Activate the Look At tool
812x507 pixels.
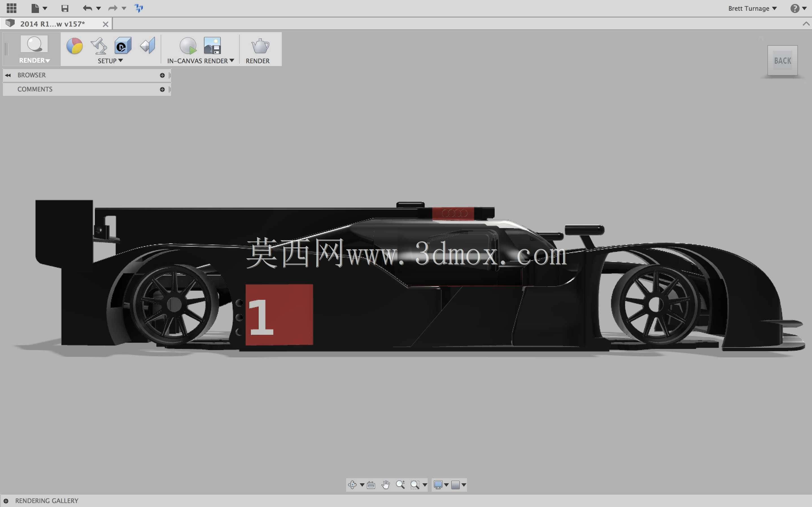coord(371,485)
